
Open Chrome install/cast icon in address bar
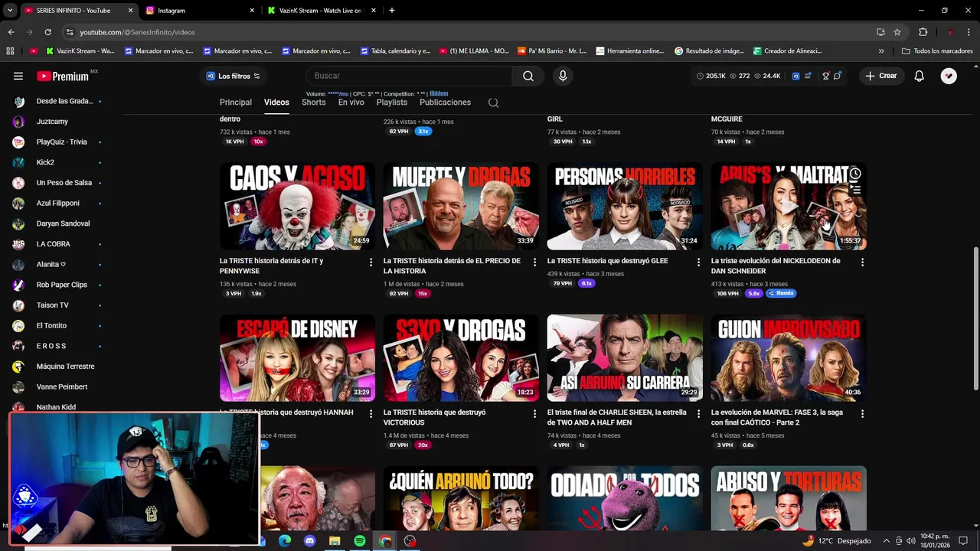pyautogui.click(x=880, y=32)
